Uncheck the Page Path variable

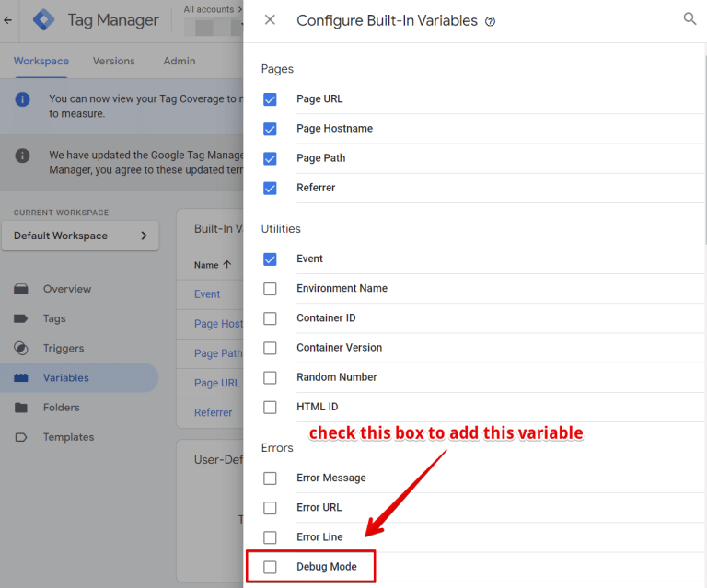270,158
